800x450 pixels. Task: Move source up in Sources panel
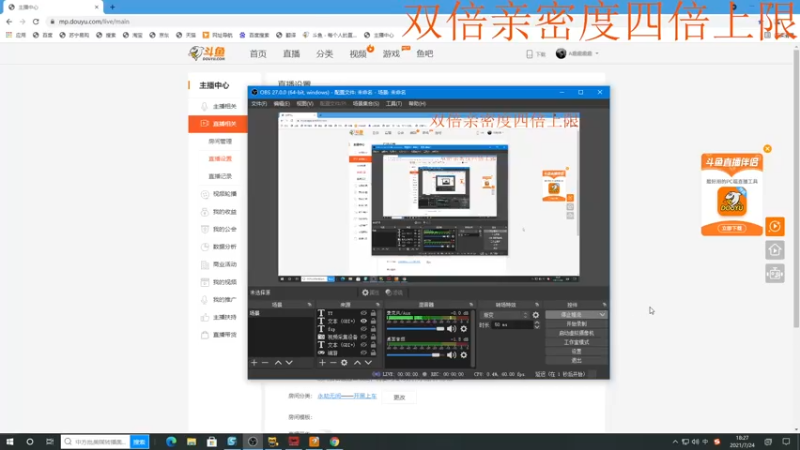[x=357, y=362]
